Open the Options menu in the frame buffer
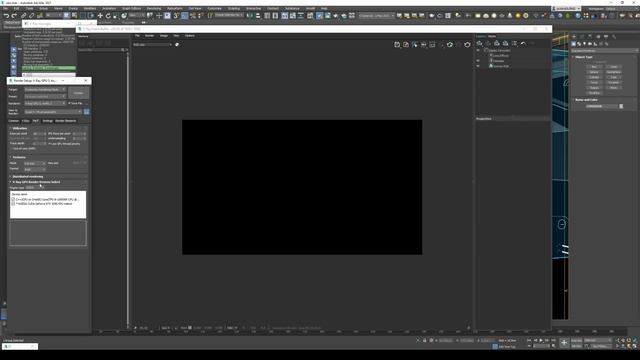Viewport: 640px width, 360px height. tap(190, 36)
